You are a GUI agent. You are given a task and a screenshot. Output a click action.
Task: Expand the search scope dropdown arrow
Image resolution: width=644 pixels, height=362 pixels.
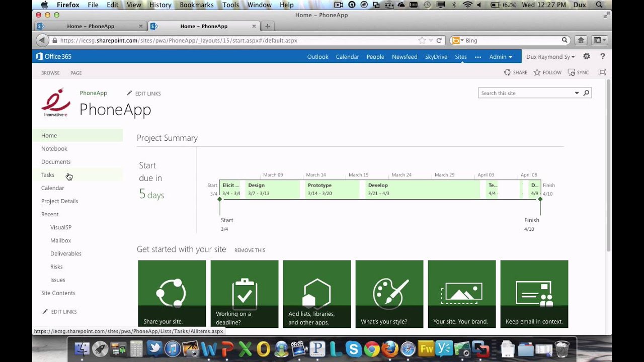click(x=577, y=93)
